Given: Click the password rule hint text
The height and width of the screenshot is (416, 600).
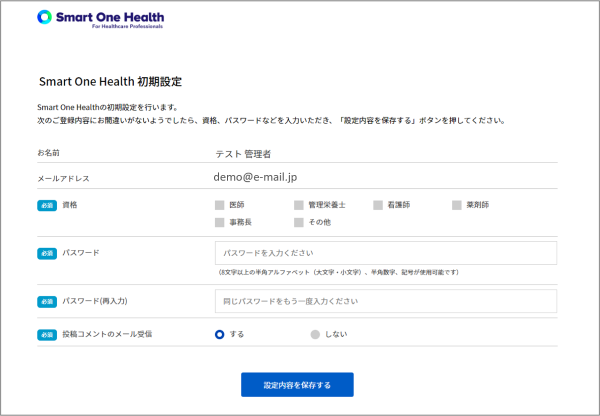Looking at the screenshot, I should 339,272.
